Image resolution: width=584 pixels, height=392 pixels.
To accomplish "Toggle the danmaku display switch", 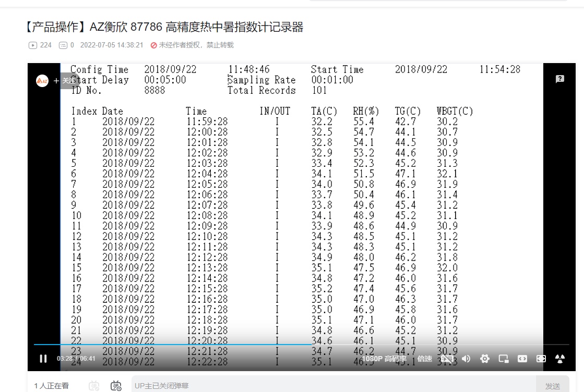I will (94, 386).
